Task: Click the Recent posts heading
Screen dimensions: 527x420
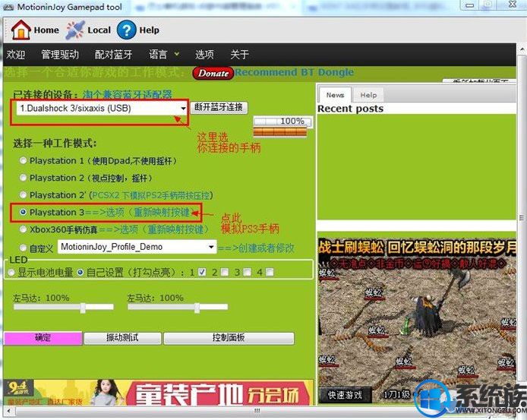Action: 351,109
